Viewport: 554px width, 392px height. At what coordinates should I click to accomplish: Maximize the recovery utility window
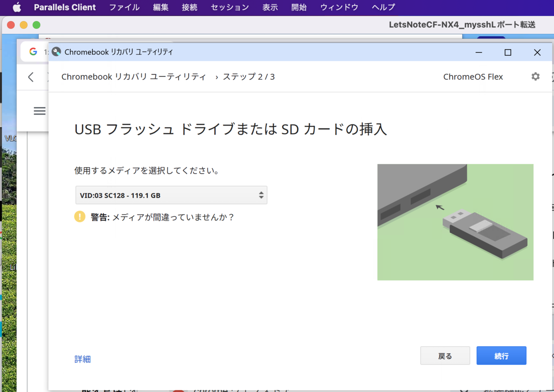click(x=508, y=52)
